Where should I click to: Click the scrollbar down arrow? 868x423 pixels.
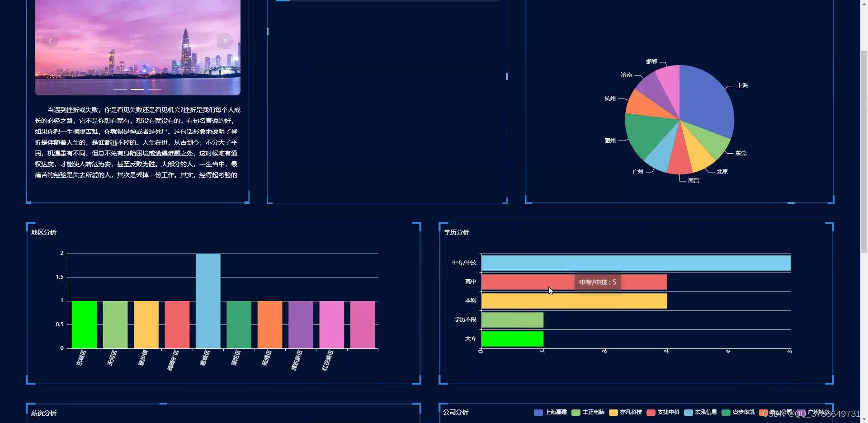pyautogui.click(x=864, y=419)
